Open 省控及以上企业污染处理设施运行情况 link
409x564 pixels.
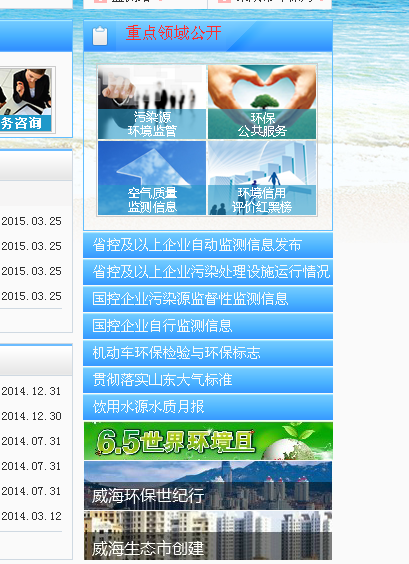coord(208,272)
